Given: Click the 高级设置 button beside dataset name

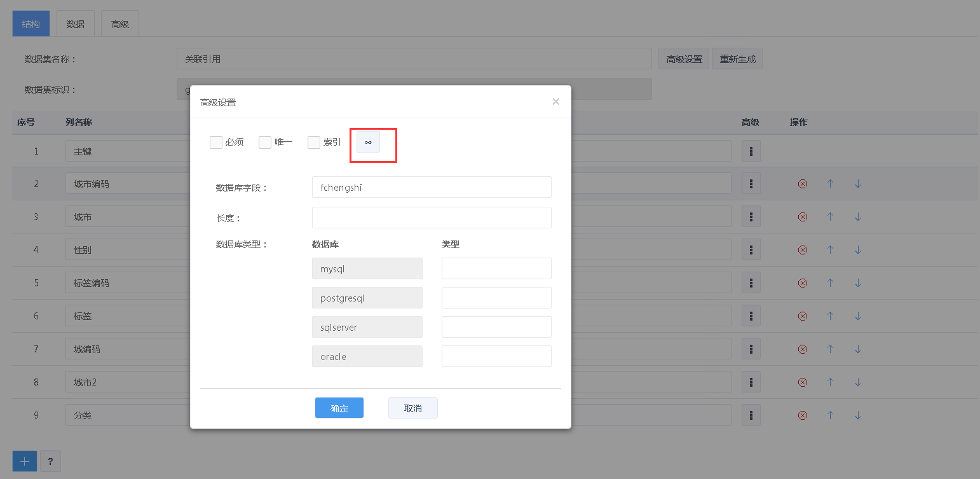Looking at the screenshot, I should pos(684,59).
